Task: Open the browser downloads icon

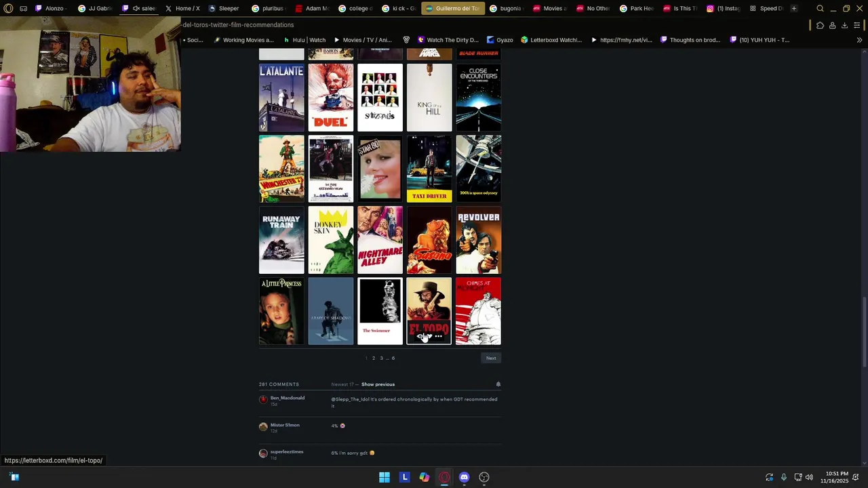Action: pyautogui.click(x=844, y=25)
